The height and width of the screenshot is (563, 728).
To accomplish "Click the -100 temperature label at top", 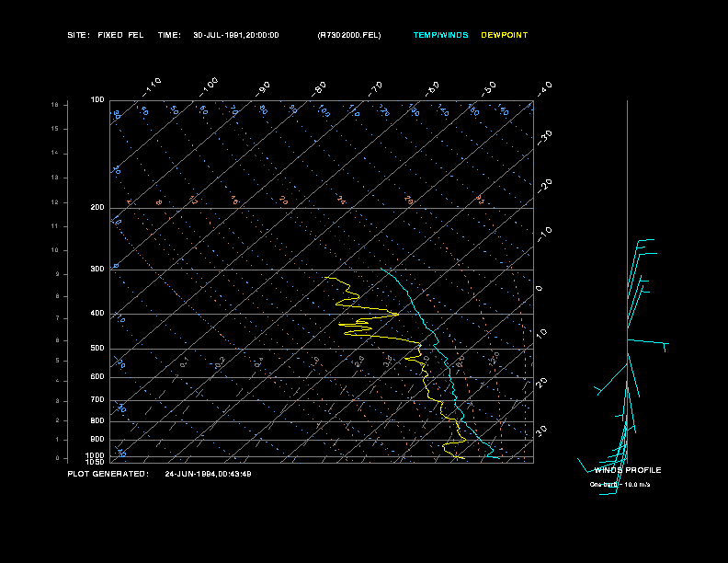I will point(209,87).
